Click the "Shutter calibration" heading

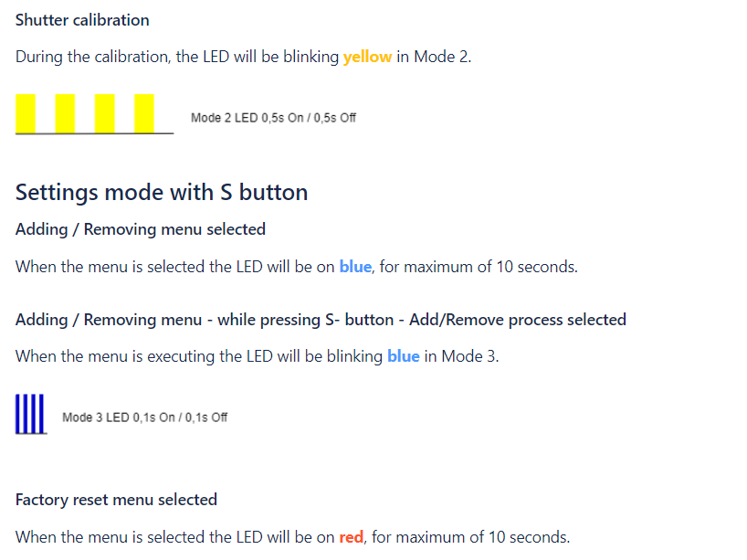[x=82, y=20]
